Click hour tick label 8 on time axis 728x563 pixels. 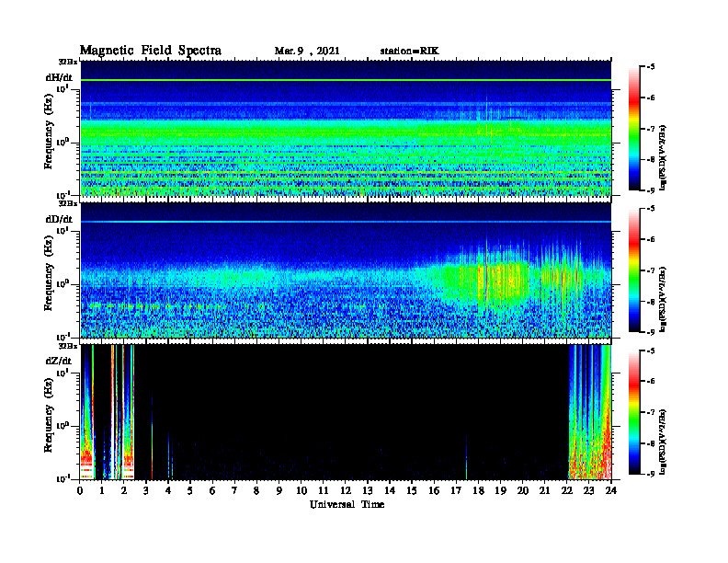point(257,490)
